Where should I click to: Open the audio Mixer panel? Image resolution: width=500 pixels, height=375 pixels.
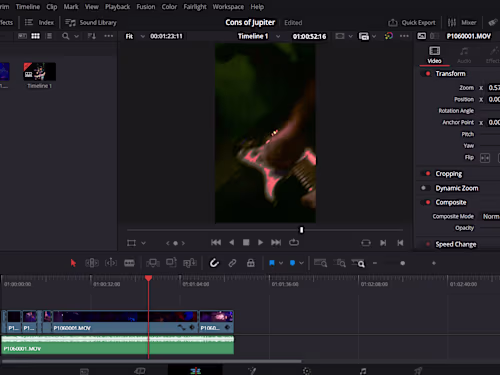[x=462, y=22]
